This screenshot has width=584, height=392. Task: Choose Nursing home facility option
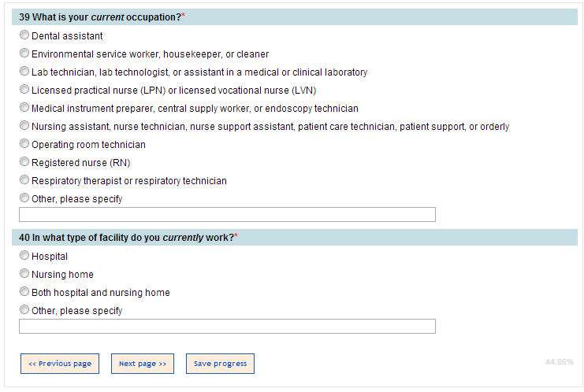pyautogui.click(x=24, y=274)
